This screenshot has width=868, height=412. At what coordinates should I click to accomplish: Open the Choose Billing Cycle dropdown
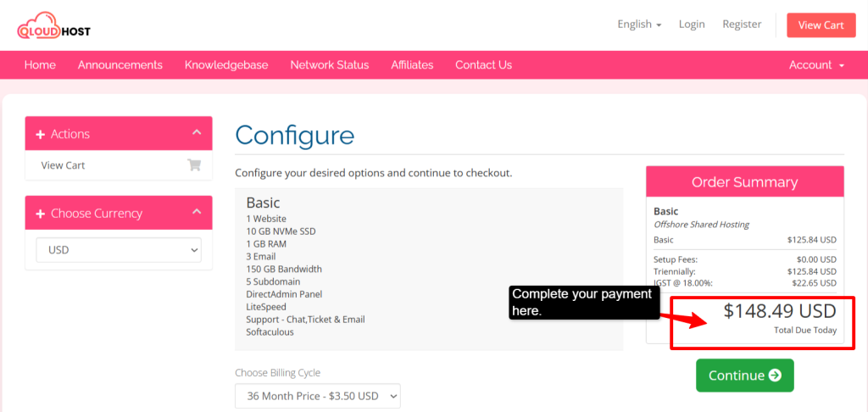coord(318,396)
